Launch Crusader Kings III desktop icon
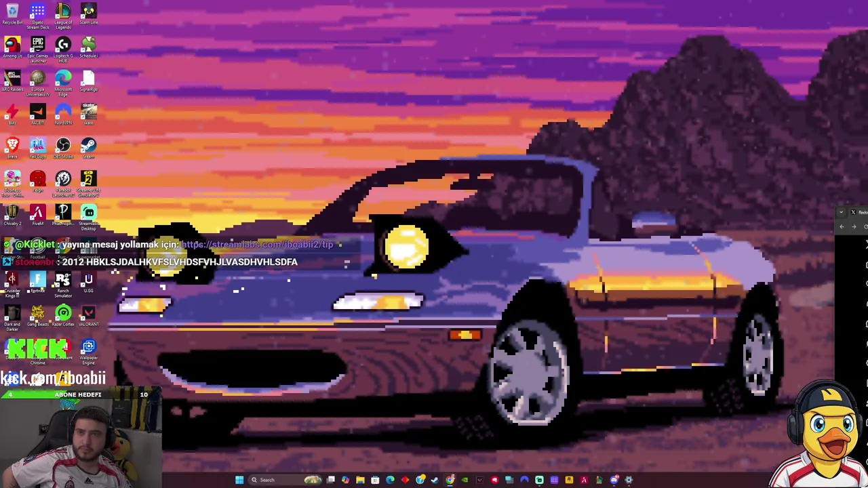The height and width of the screenshot is (488, 868). 12,285
